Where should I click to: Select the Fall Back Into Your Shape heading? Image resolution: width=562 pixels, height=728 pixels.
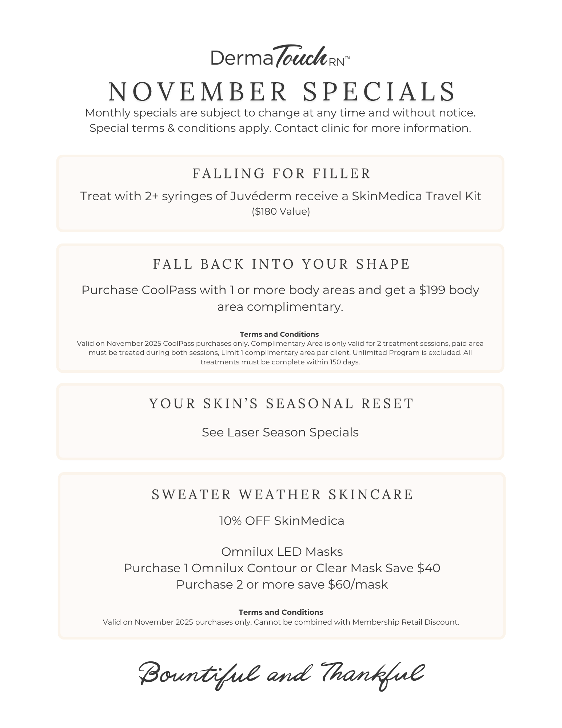coord(281,264)
